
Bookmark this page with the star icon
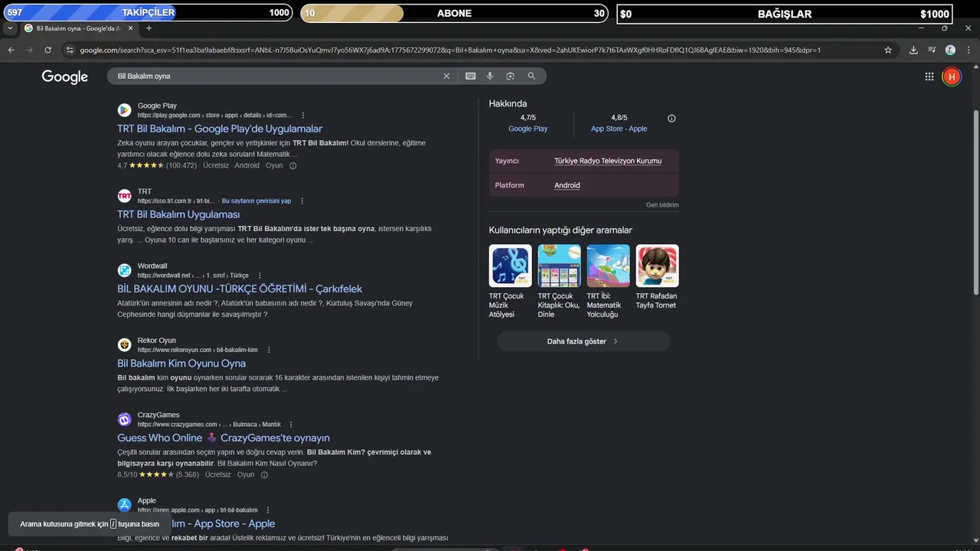pos(888,50)
